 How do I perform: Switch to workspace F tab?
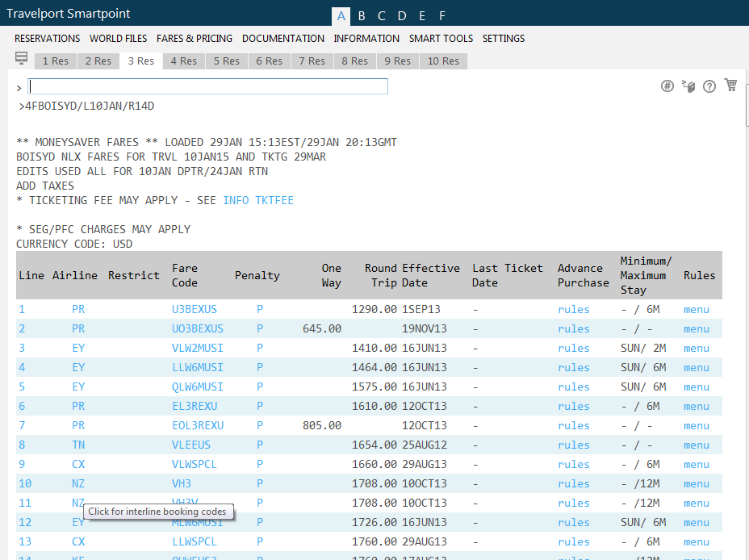442,16
